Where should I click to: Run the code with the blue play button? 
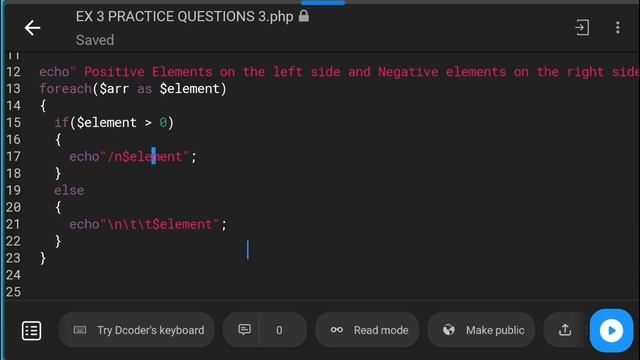click(x=611, y=330)
